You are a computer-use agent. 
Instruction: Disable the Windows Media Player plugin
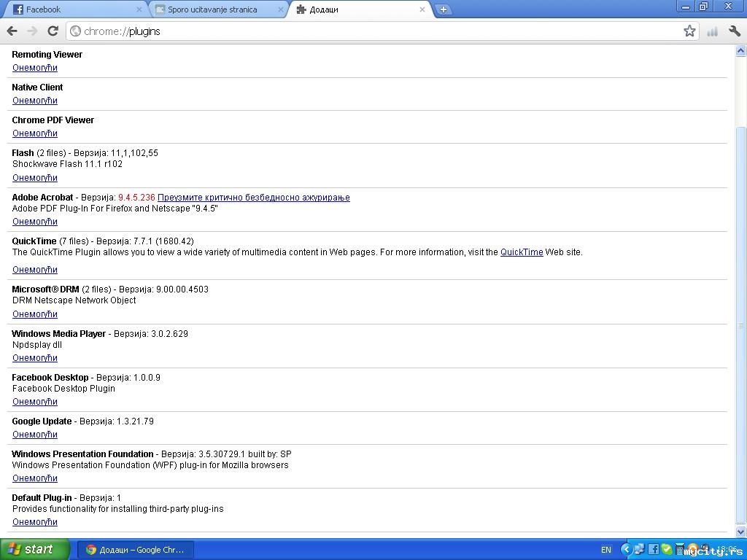[x=35, y=357]
